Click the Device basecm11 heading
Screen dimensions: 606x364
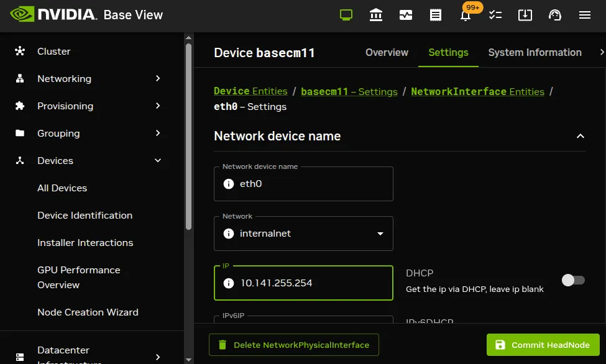(x=264, y=53)
